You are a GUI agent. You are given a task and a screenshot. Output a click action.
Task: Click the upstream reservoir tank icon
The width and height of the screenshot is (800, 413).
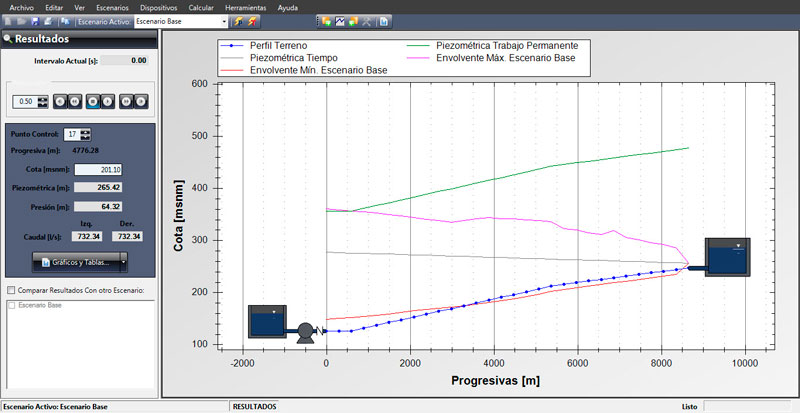pyautogui.click(x=267, y=322)
